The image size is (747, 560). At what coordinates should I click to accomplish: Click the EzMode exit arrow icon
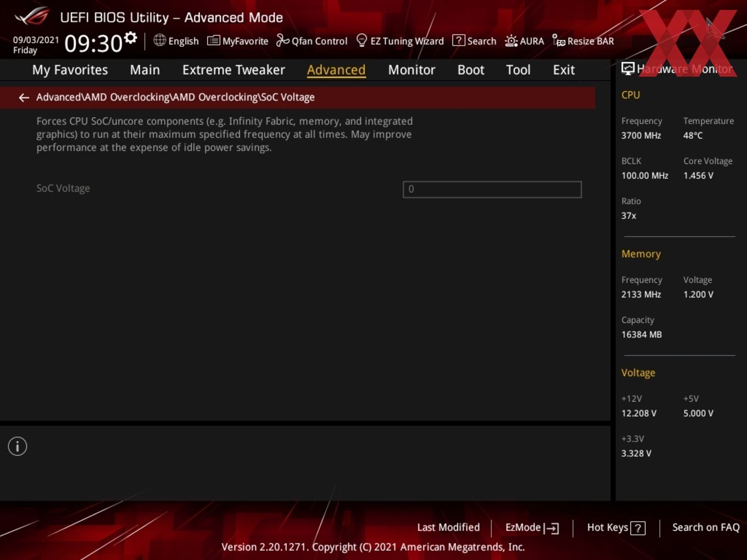551,528
